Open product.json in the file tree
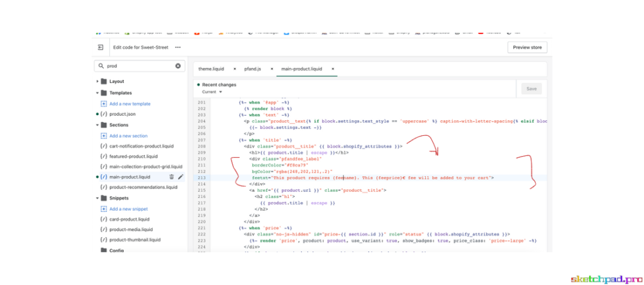Screen dimensions: 644x285 coord(123,114)
